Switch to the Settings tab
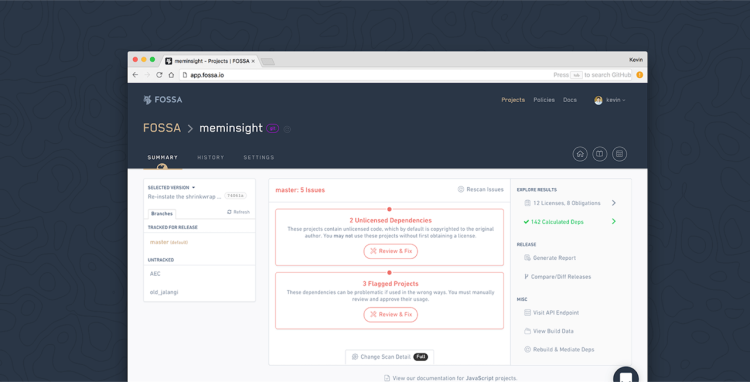Screen dimensions: 750x382 259,157
